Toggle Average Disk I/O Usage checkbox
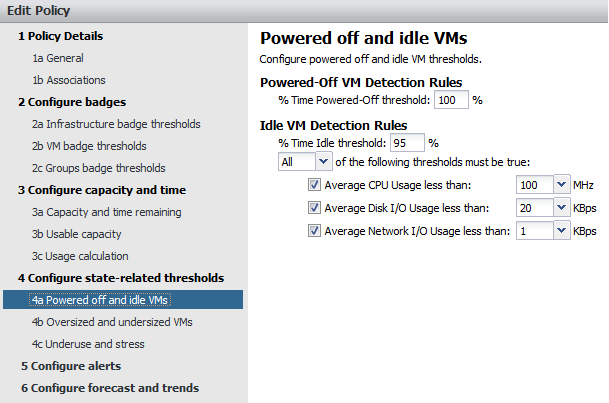Viewport: 609px width, 403px height. click(315, 208)
